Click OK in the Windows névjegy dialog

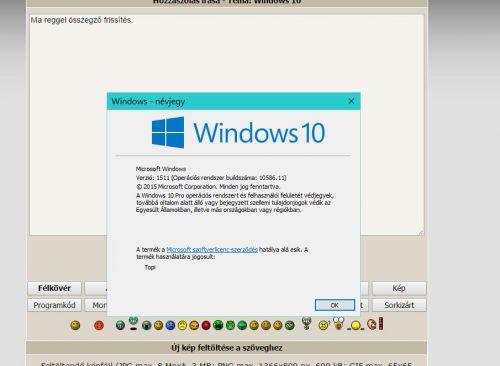(335, 305)
